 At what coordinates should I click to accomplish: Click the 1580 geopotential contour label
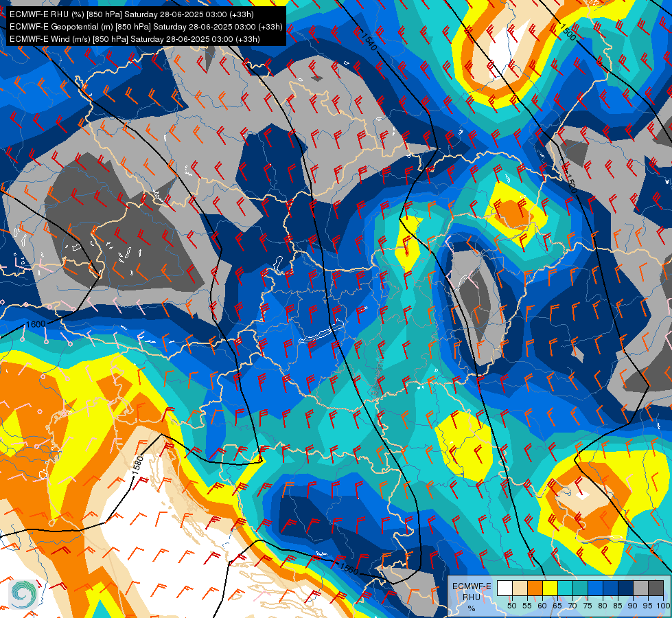point(137,466)
